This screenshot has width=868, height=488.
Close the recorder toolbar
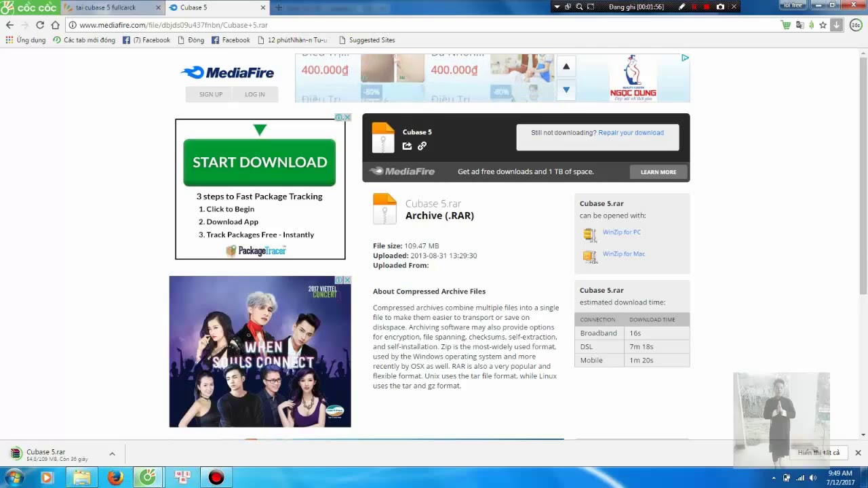point(733,7)
